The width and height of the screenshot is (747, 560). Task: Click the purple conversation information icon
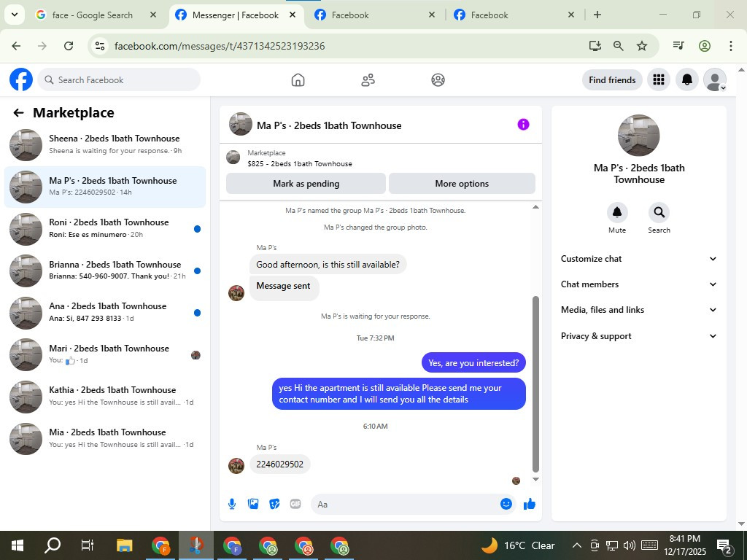pyautogui.click(x=523, y=124)
